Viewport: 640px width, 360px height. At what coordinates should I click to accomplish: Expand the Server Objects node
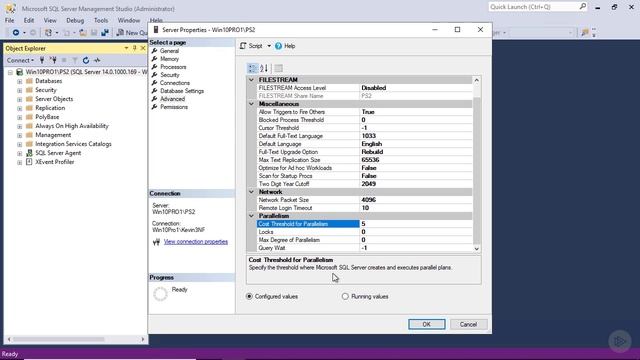(19, 99)
